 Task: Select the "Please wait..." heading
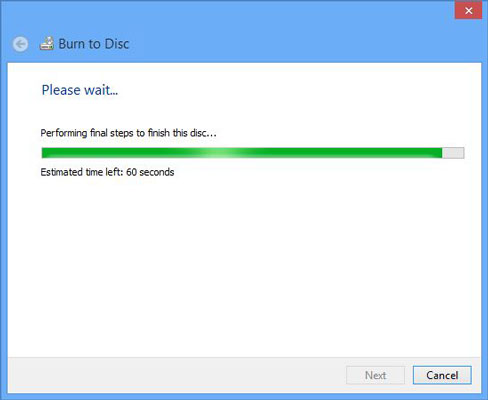[80, 90]
